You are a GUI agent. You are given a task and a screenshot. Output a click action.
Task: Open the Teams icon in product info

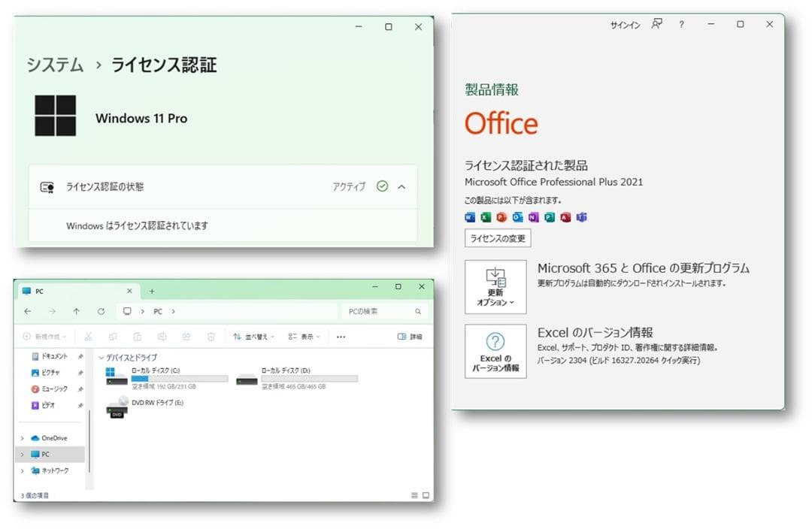[582, 216]
